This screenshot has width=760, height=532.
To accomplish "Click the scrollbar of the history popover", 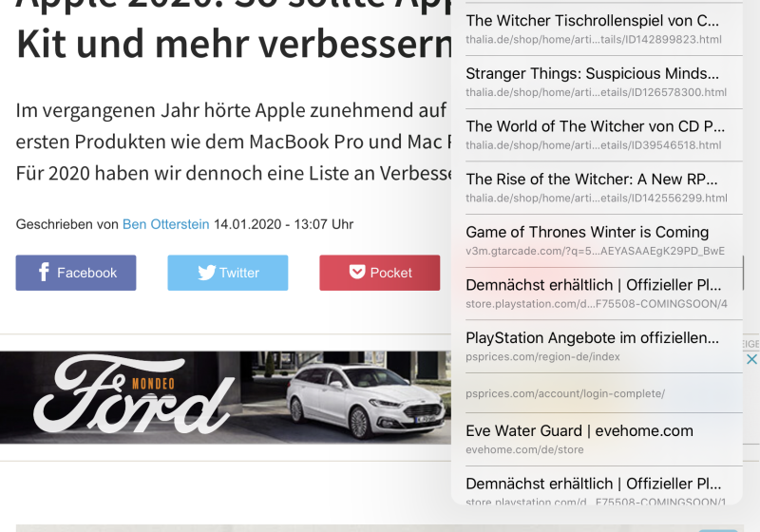I will click(743, 273).
